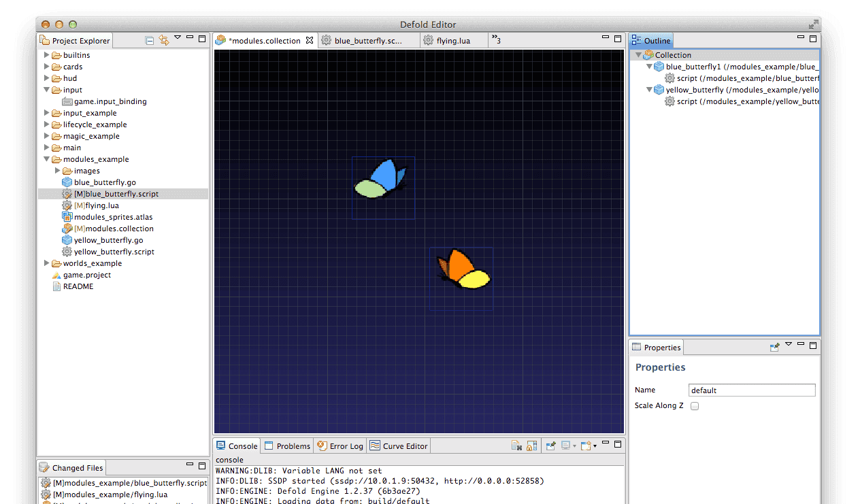Click the Clear Console icon
The image size is (860, 504).
[x=517, y=446]
